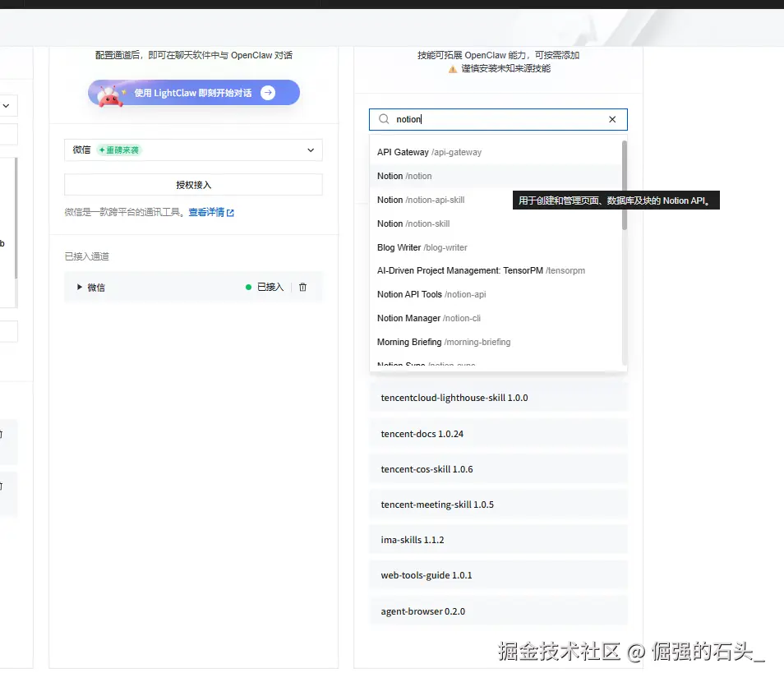Screen dimensions: 784x682
Task: Click tencentcloud-lighthouse-skill 1.0.0 entry
Action: 498,398
